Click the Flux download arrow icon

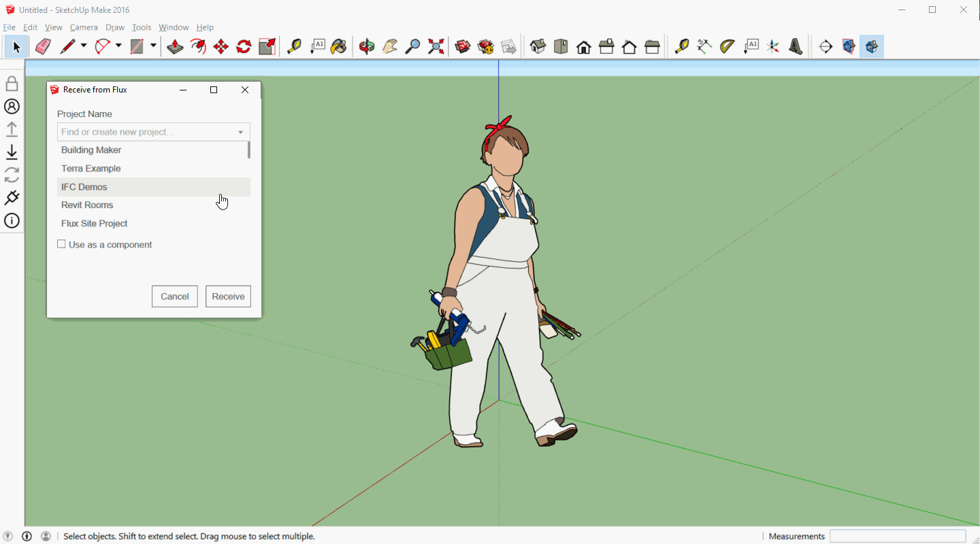click(12, 152)
